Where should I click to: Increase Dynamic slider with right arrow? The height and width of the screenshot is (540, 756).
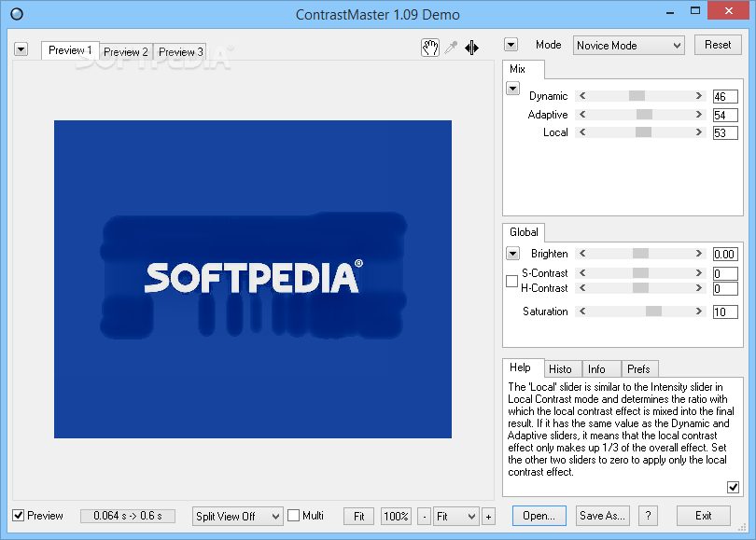pyautogui.click(x=699, y=96)
